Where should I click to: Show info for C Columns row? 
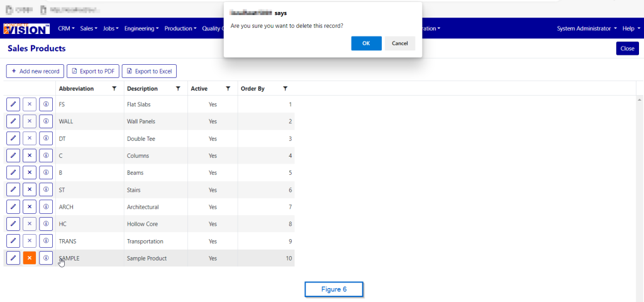pyautogui.click(x=46, y=156)
